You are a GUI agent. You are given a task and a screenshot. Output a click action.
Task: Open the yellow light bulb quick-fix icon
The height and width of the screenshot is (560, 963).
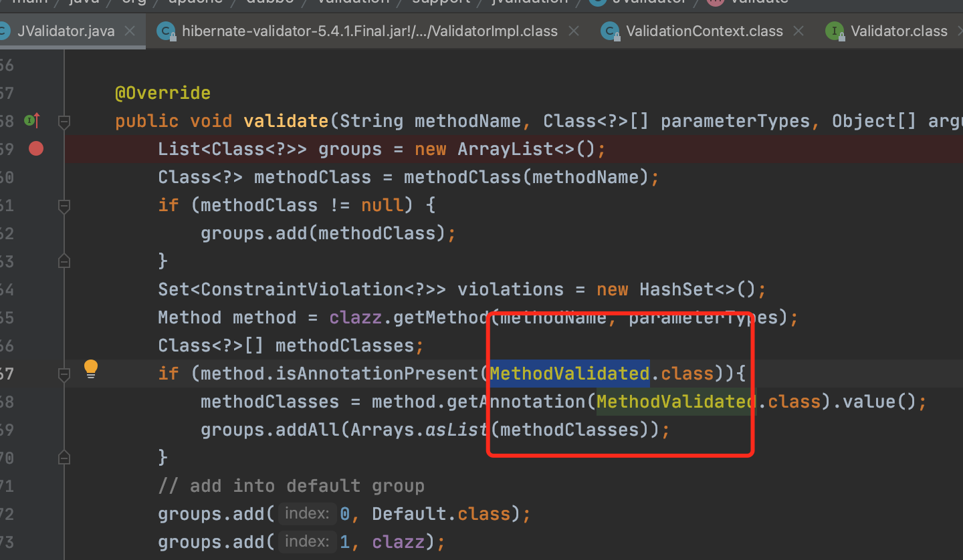click(x=91, y=369)
